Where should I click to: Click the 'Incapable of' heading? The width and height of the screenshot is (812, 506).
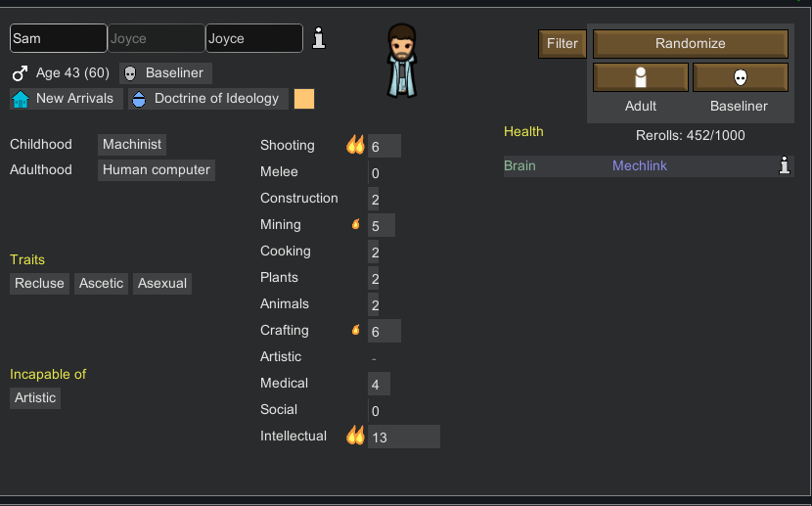tap(48, 374)
